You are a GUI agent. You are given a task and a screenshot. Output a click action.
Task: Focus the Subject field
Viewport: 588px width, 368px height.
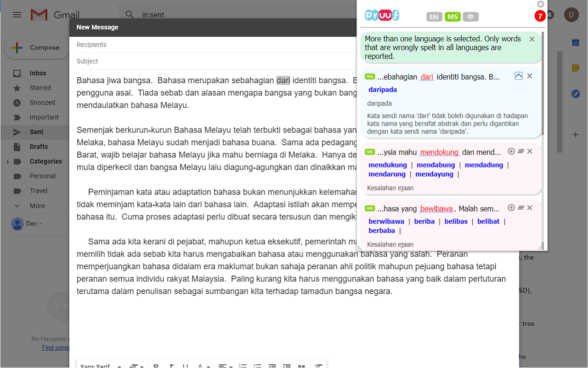(x=216, y=61)
